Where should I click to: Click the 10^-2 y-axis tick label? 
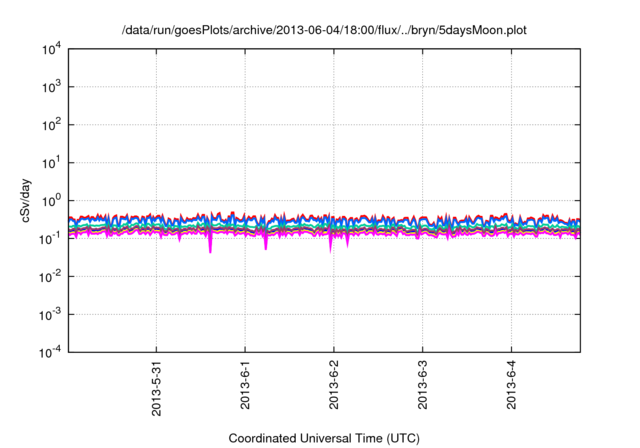(51, 277)
